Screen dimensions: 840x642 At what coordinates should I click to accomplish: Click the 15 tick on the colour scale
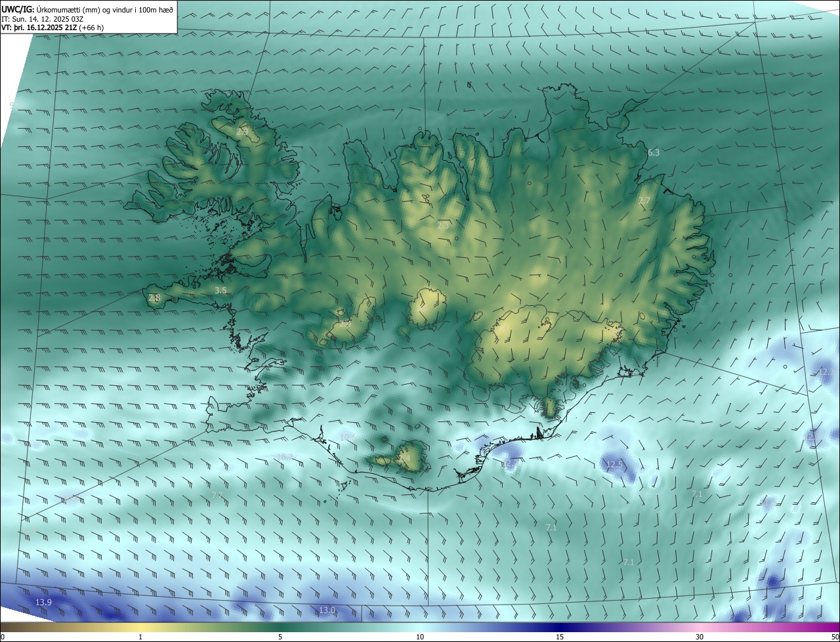pyautogui.click(x=560, y=637)
